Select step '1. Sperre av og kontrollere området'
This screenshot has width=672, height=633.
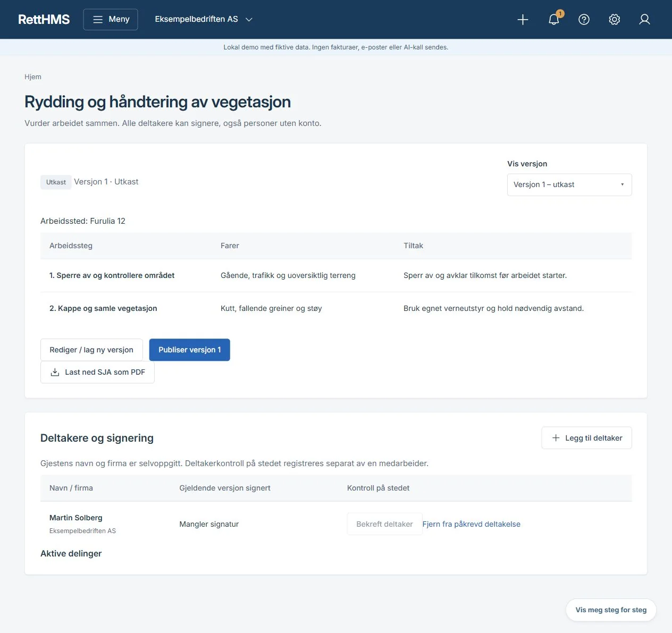pos(112,275)
